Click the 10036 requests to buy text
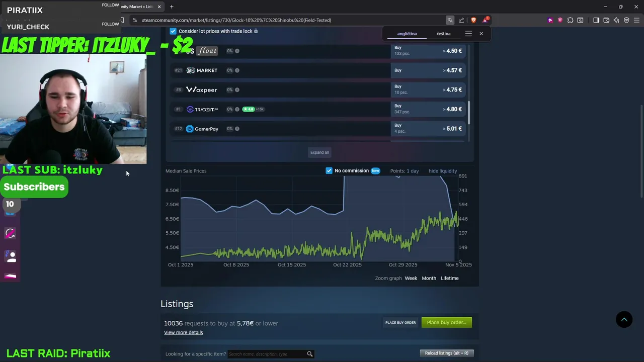The image size is (644, 362). pos(221,323)
